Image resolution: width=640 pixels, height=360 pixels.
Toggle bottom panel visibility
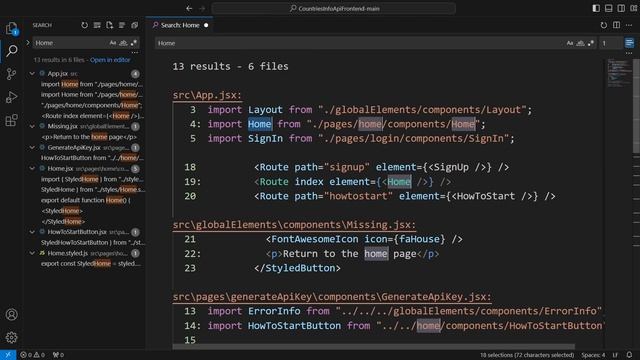pos(609,8)
